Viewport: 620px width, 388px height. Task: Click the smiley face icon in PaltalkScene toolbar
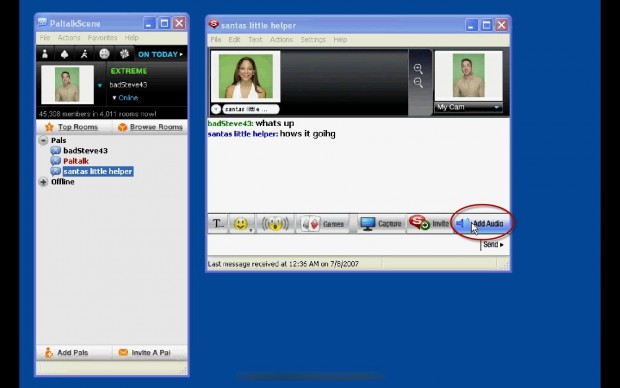104,54
